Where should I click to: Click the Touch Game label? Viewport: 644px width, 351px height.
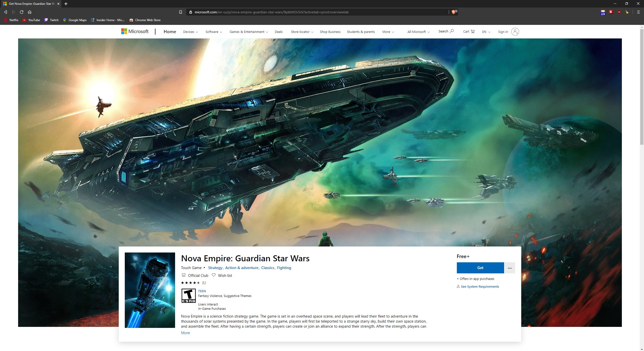pos(191,268)
